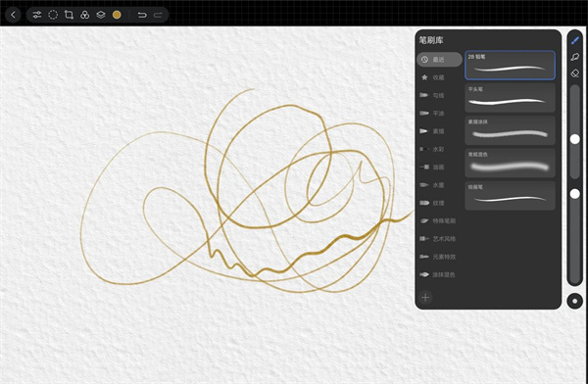Select the 水彩 brush category

(439, 149)
